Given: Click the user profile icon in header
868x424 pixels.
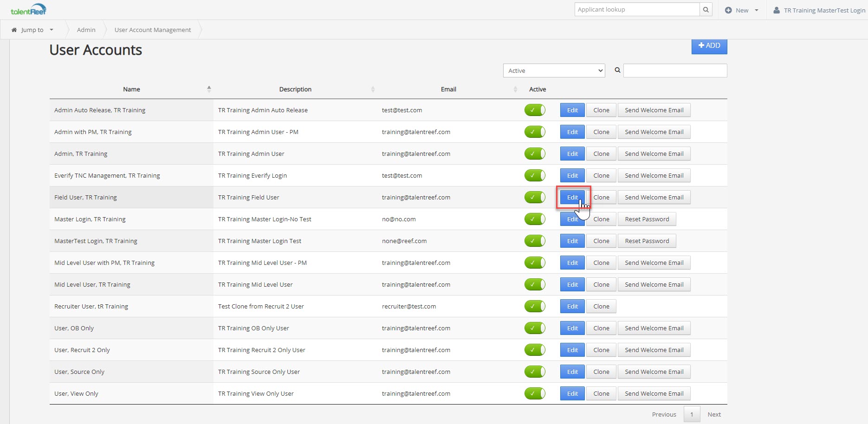Looking at the screenshot, I should click(x=777, y=10).
